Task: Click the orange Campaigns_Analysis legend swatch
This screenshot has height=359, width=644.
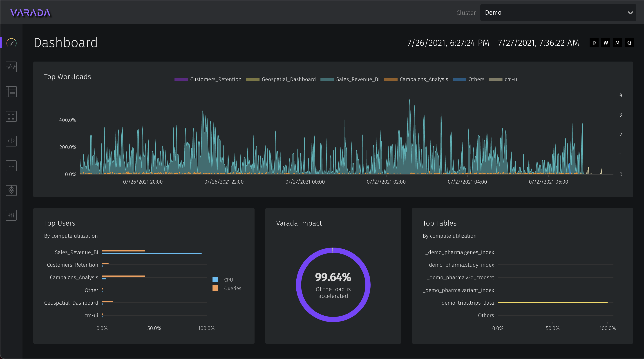Action: [391, 79]
